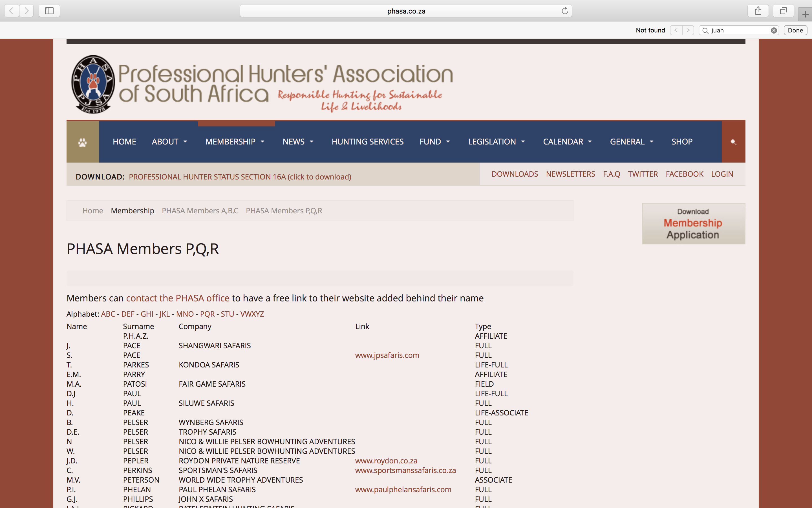Viewport: 812px width, 508px height.
Task: Click the phasa.co.za address bar
Action: [406, 11]
